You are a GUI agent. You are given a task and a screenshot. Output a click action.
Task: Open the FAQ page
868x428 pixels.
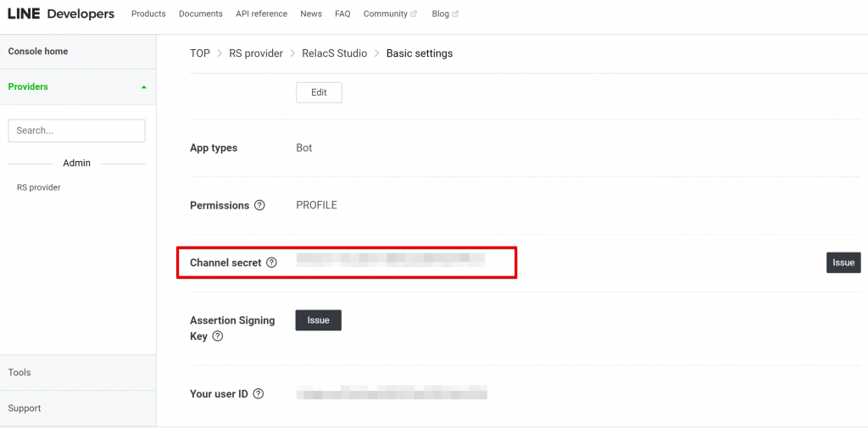click(342, 14)
